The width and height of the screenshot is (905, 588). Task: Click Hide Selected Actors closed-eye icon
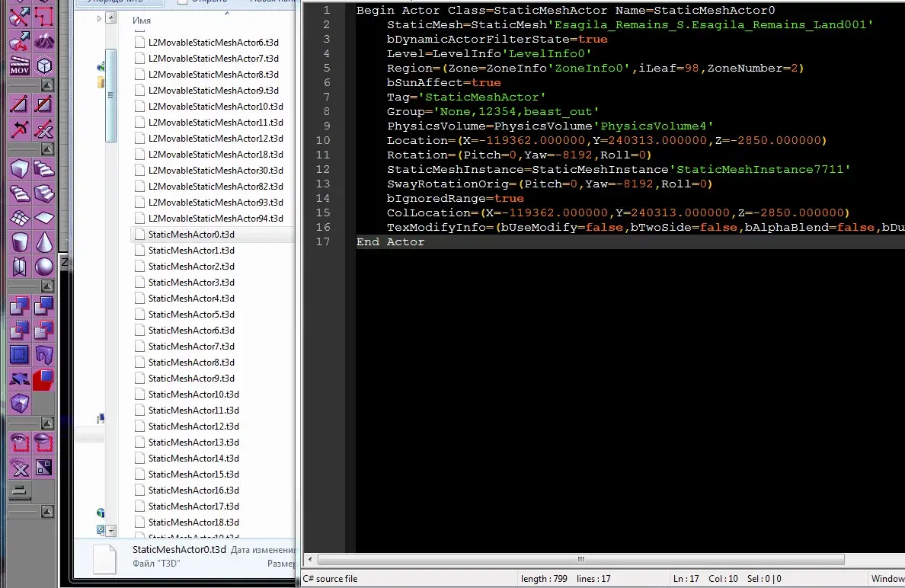pos(44,443)
